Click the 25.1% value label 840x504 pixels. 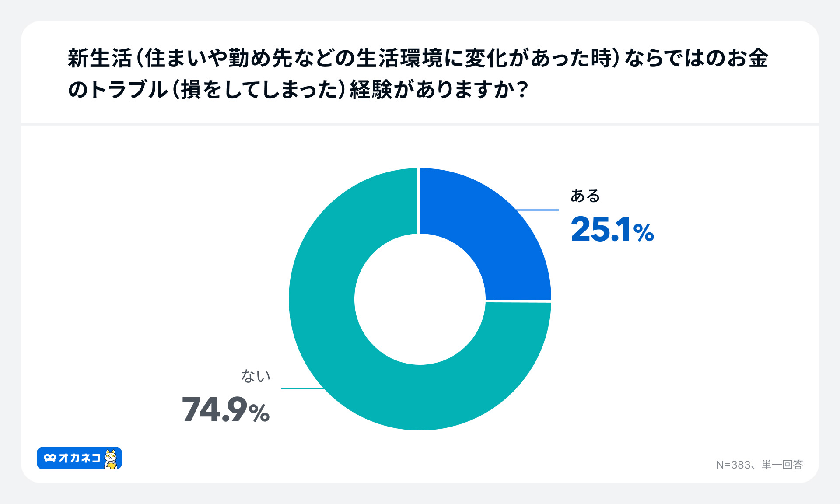coord(612,229)
